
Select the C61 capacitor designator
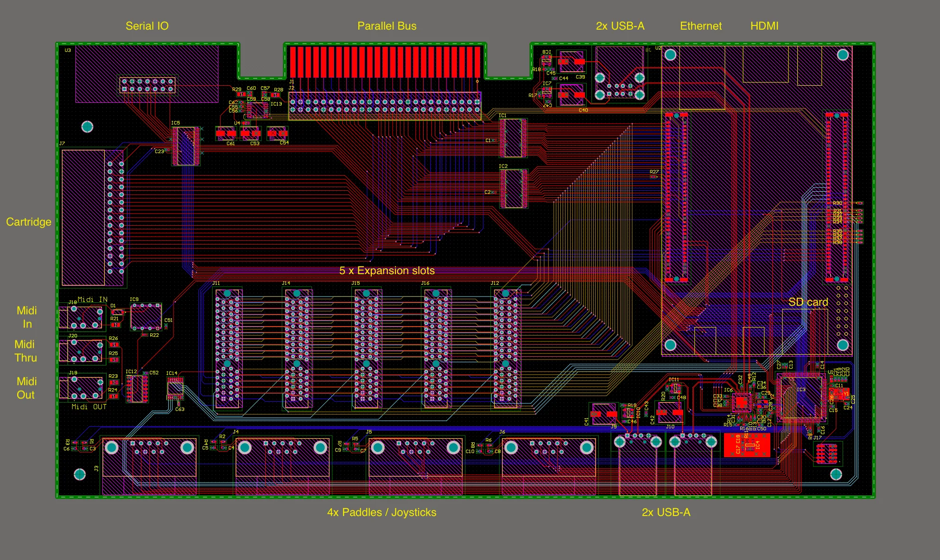230,144
